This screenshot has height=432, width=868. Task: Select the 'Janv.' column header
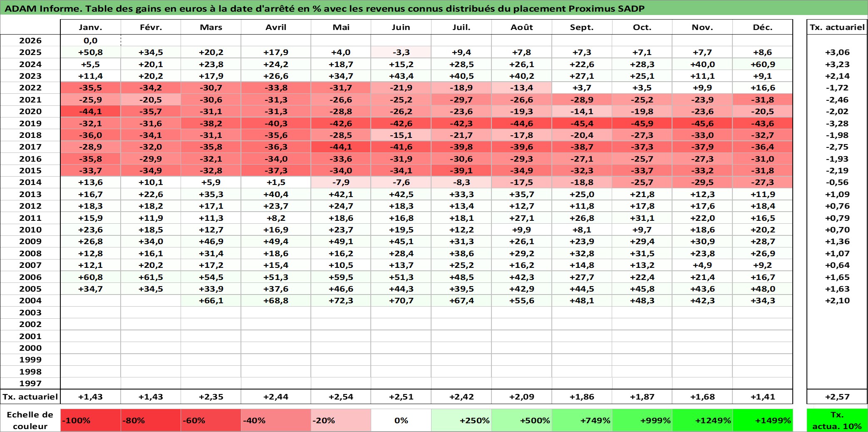click(90, 27)
